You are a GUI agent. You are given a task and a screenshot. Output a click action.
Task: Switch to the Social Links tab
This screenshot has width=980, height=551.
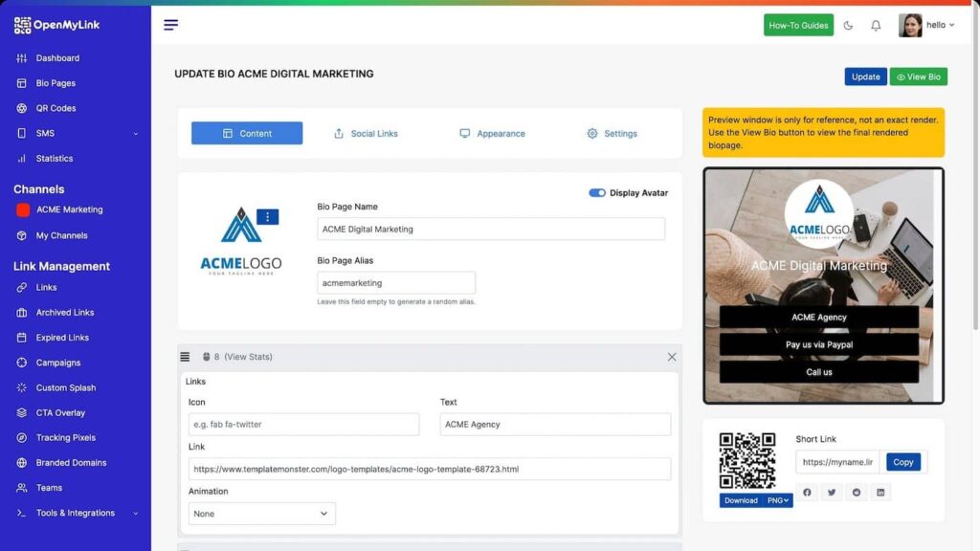tap(365, 133)
